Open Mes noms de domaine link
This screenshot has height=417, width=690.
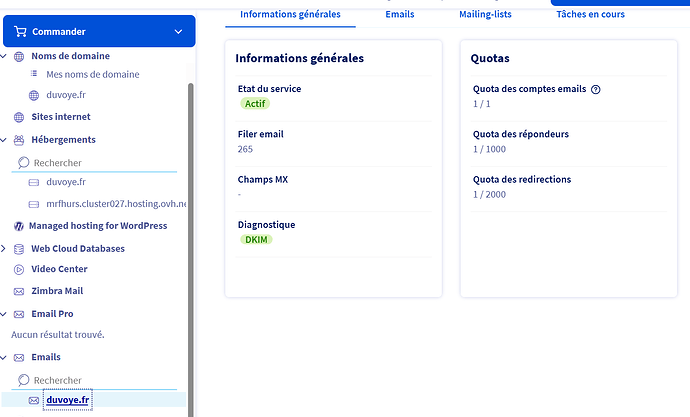[x=92, y=74]
